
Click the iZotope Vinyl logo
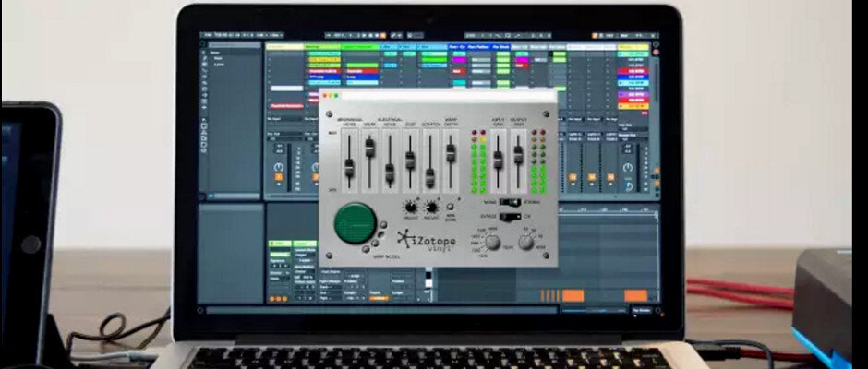[427, 241]
